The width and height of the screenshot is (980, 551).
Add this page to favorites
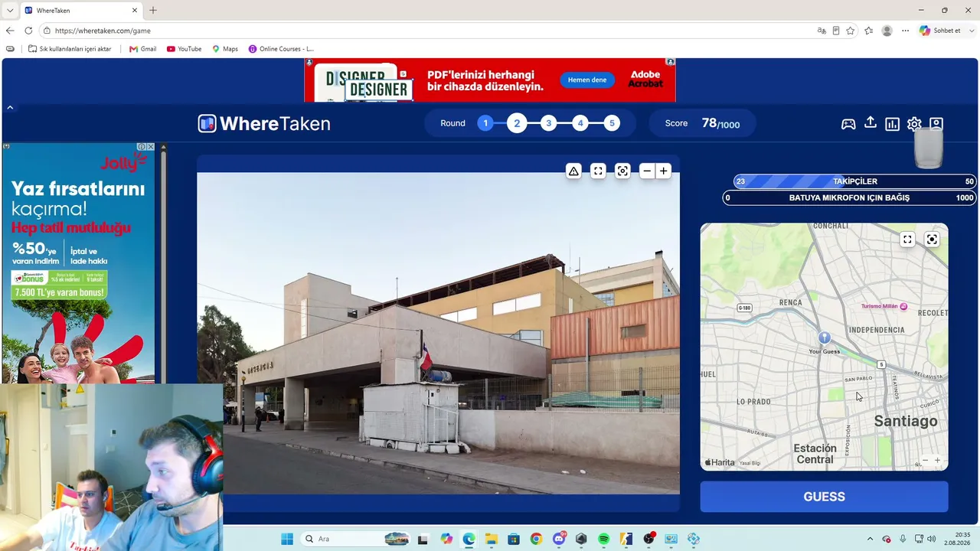(x=851, y=31)
